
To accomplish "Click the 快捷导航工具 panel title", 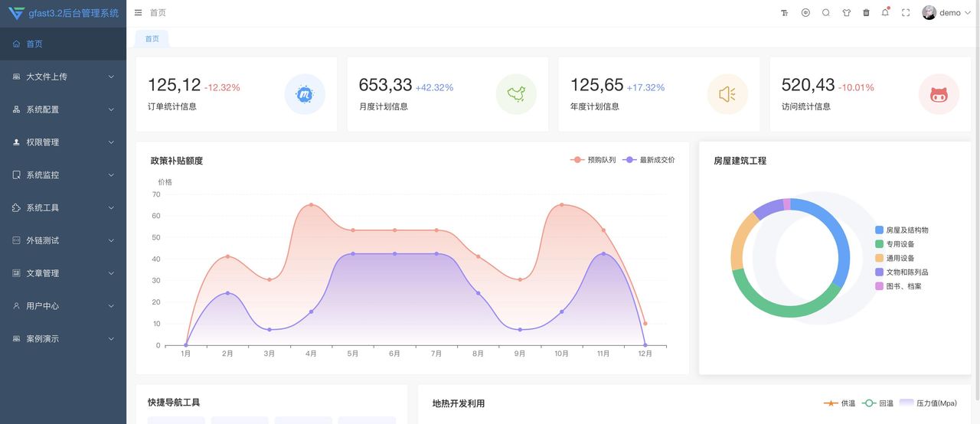I will (x=174, y=403).
